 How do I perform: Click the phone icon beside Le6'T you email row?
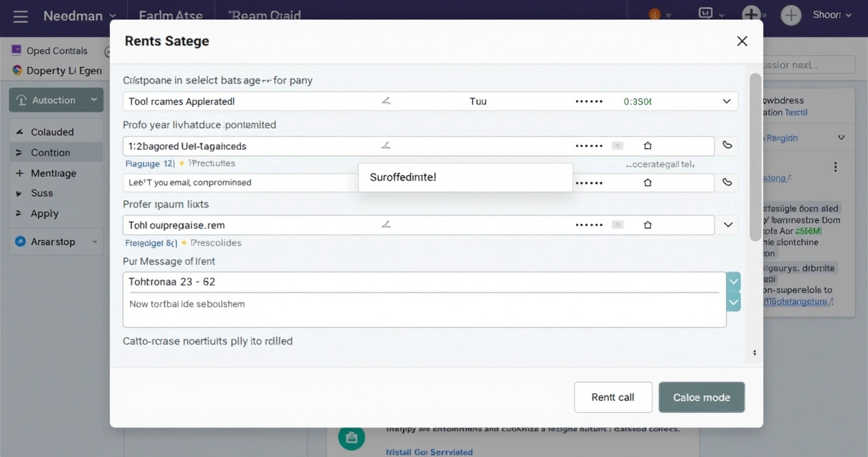pos(727,182)
